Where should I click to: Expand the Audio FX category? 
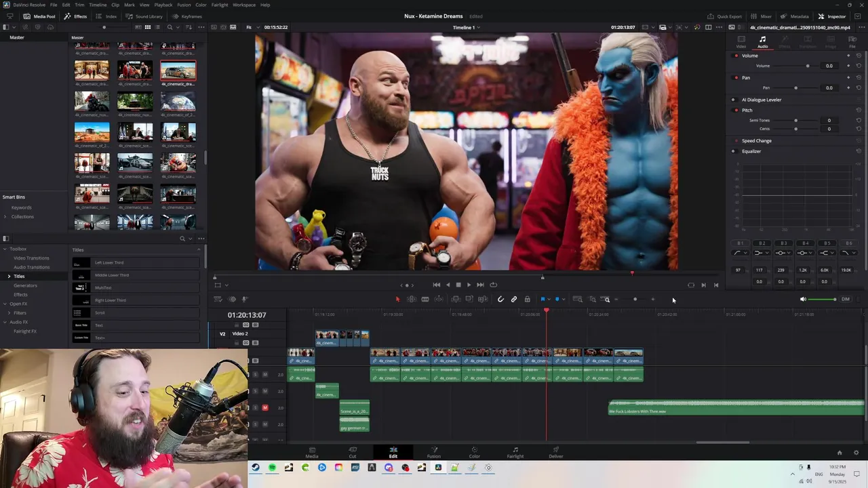(x=5, y=322)
